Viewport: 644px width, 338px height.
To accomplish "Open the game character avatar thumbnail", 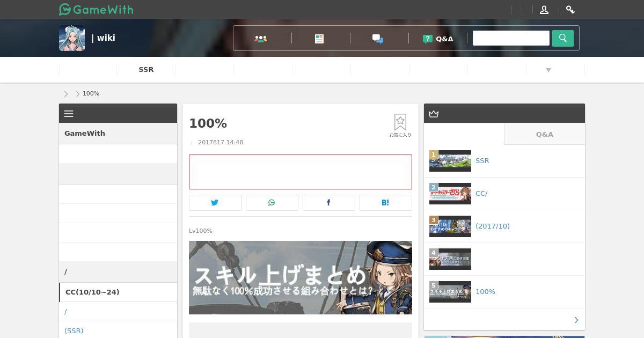I will tap(72, 38).
